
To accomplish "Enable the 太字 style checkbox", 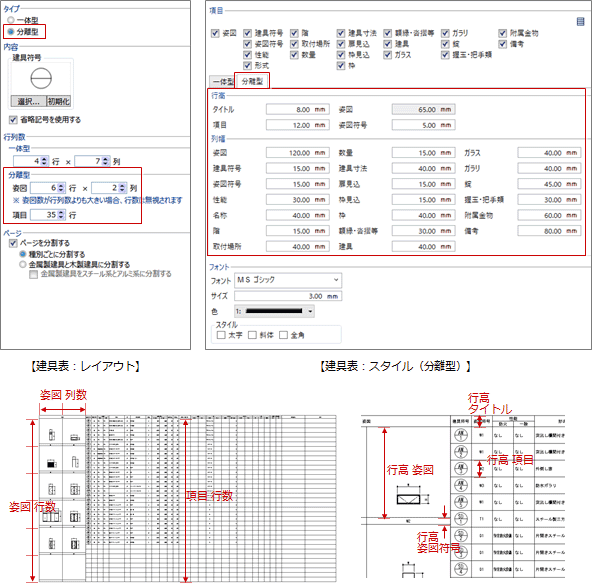I will point(221,335).
